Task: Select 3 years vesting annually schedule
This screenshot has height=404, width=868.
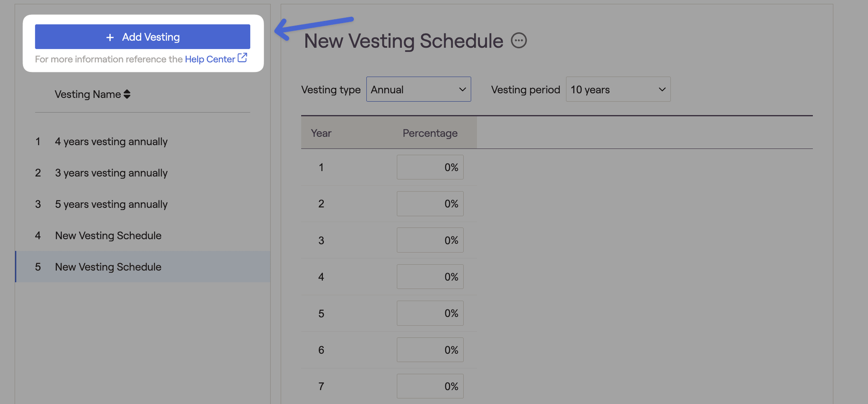Action: point(111,173)
